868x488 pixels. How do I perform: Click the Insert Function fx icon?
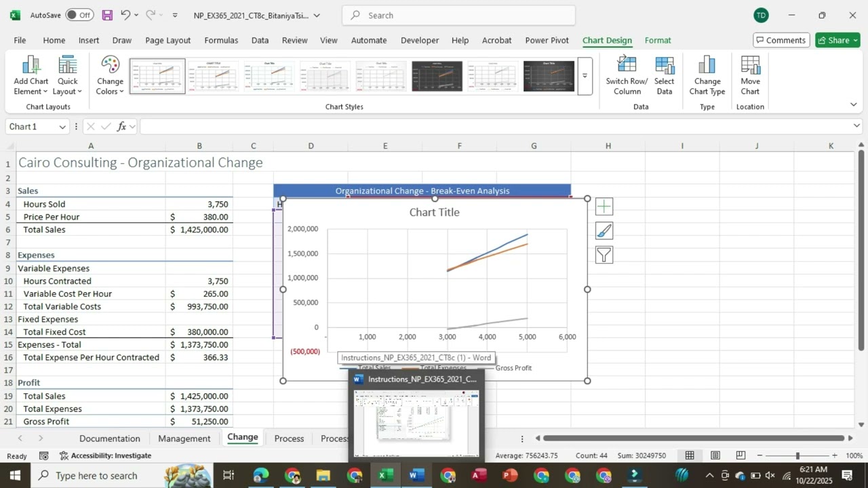121,126
